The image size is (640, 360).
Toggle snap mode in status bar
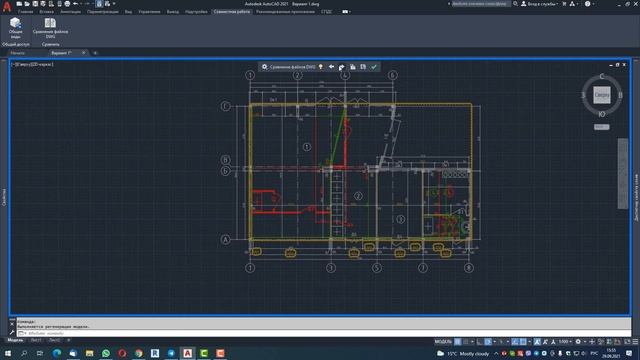pyautogui.click(x=466, y=342)
